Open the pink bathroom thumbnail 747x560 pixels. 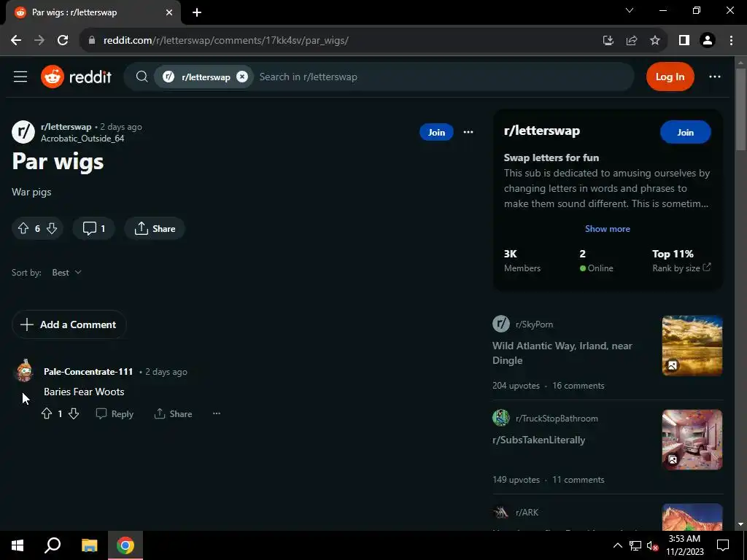click(692, 440)
